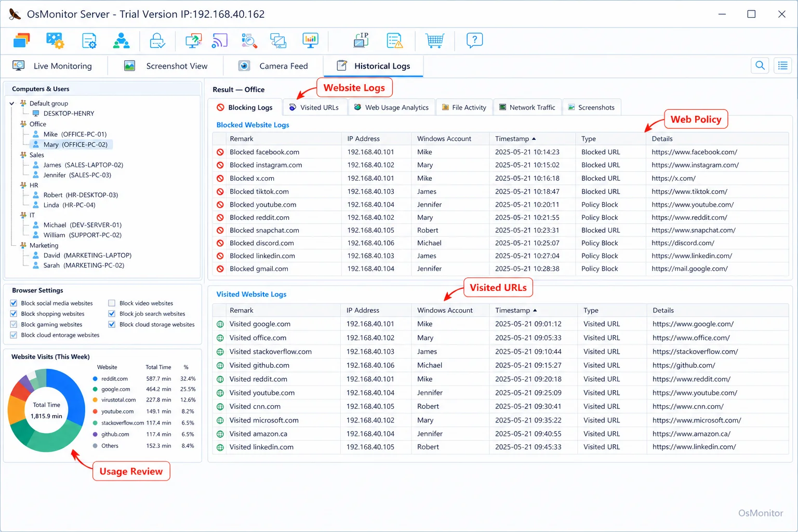
Task: Click the chat messages toolbar icon
Action: click(x=278, y=41)
